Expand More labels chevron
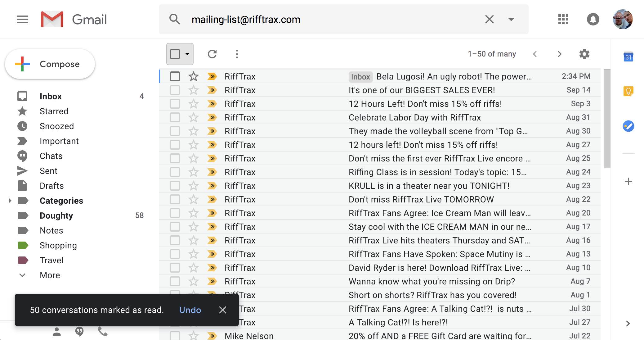Image resolution: width=644 pixels, height=340 pixels. click(x=22, y=275)
